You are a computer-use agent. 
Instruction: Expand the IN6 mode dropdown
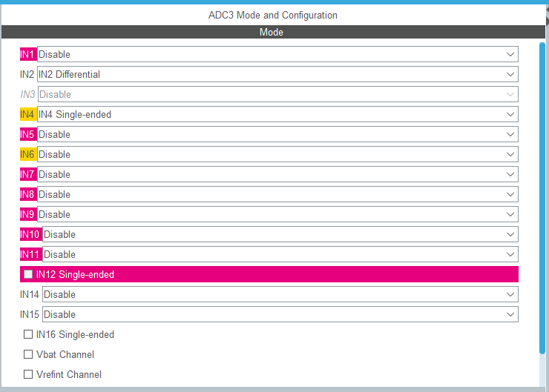[x=277, y=154]
